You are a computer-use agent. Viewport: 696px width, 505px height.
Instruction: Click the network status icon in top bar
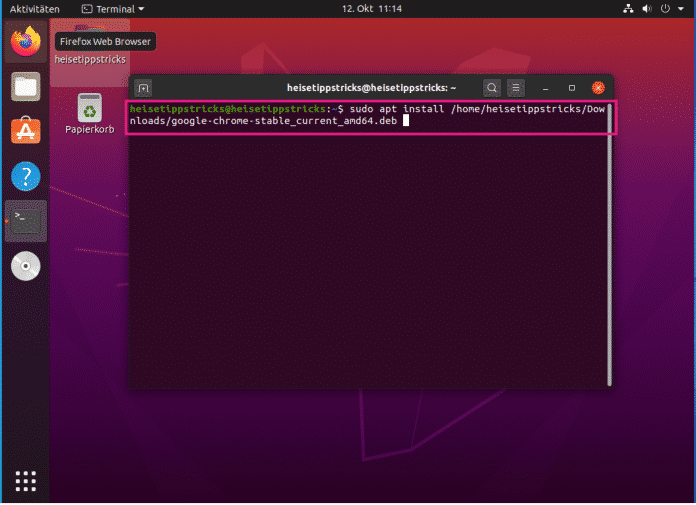627,9
